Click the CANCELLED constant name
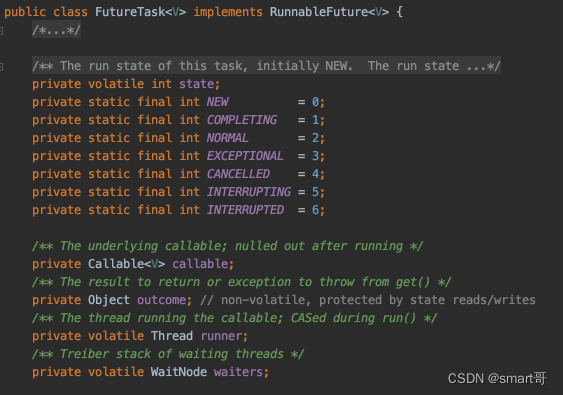 tap(238, 174)
